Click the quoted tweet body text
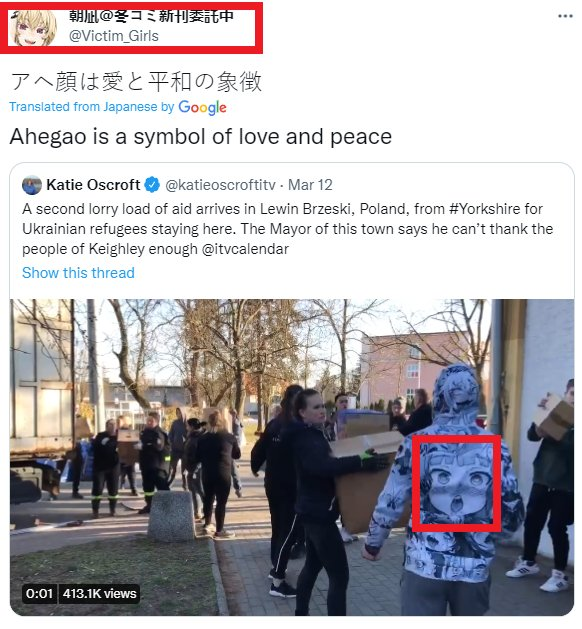This screenshot has height=629, width=582. tap(288, 229)
